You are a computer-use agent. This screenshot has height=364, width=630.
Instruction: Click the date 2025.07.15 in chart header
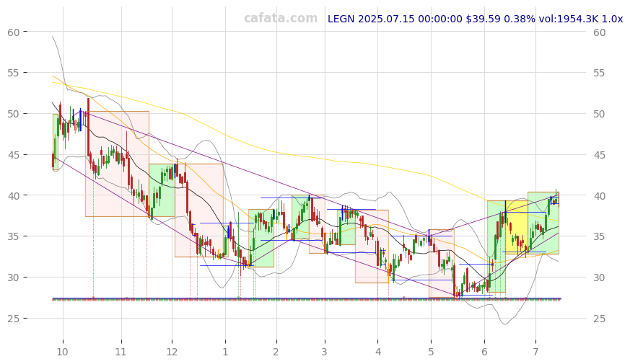tap(386, 19)
